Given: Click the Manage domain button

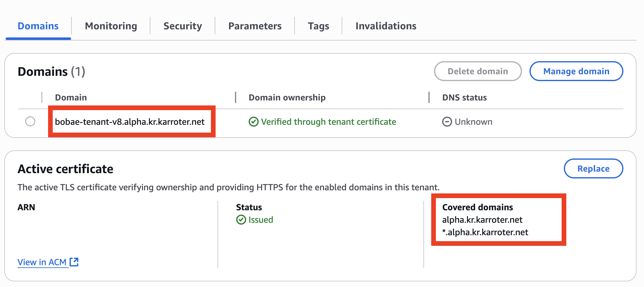Looking at the screenshot, I should [x=576, y=71].
